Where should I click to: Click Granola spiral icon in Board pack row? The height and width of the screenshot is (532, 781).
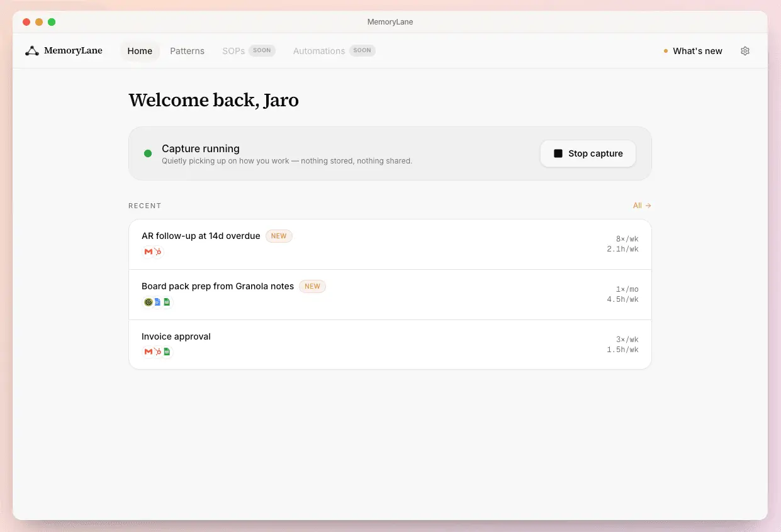click(x=149, y=302)
